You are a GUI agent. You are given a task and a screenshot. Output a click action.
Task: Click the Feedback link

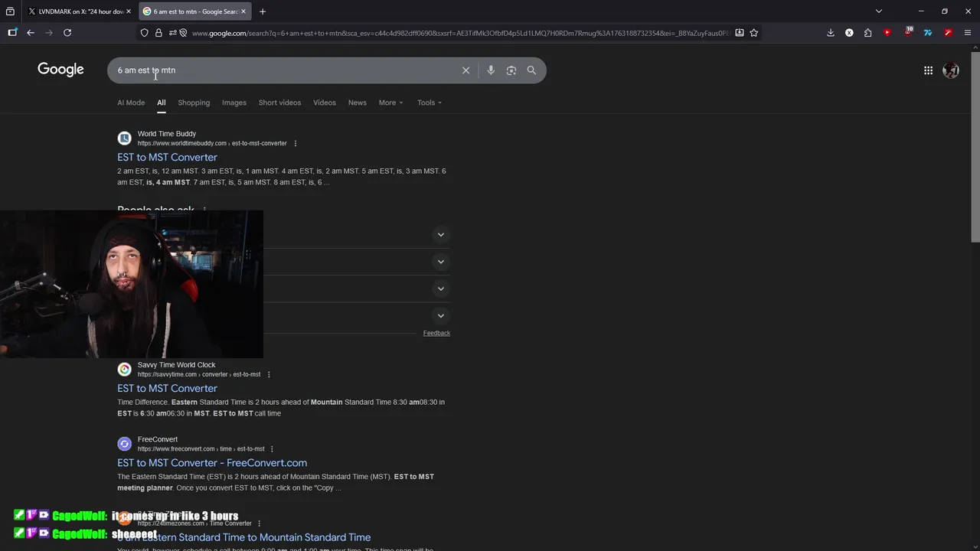point(436,333)
